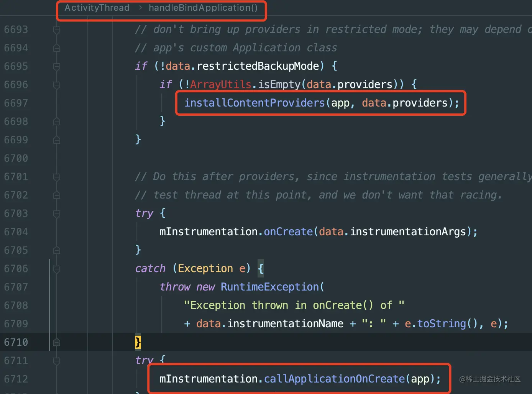Select the handleBindApplication() breadcrumb

tap(203, 8)
